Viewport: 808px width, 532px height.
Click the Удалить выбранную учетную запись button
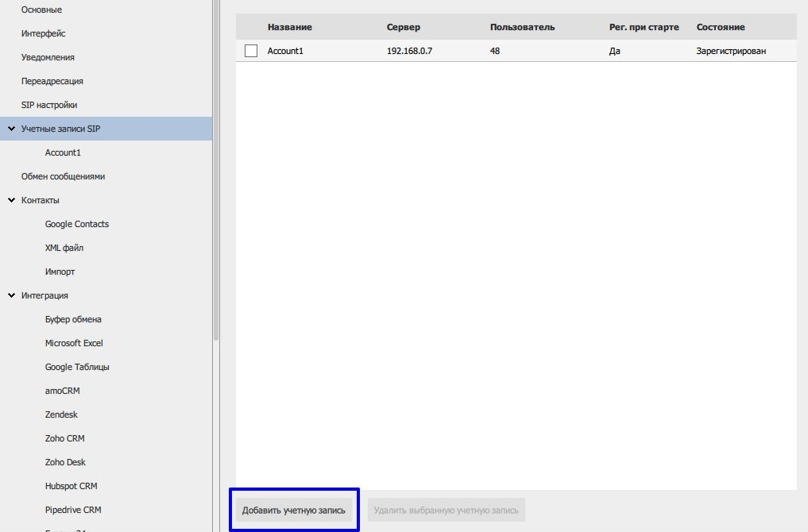click(446, 510)
